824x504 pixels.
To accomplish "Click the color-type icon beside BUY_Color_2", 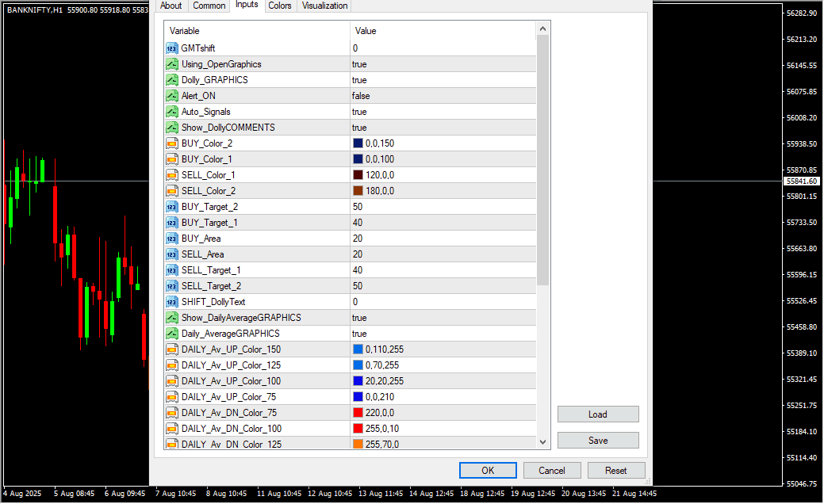I will [172, 143].
